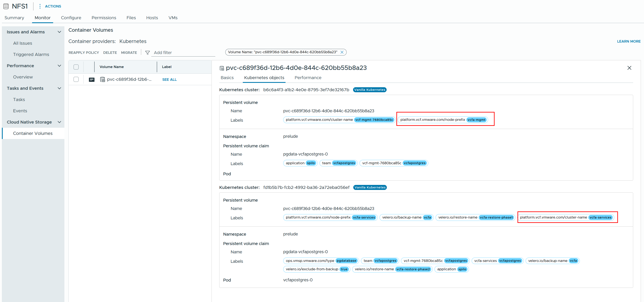644x302 pixels.
Task: Click the cluster-name vcf-mgmt-7680bca85c label
Action: click(x=339, y=120)
